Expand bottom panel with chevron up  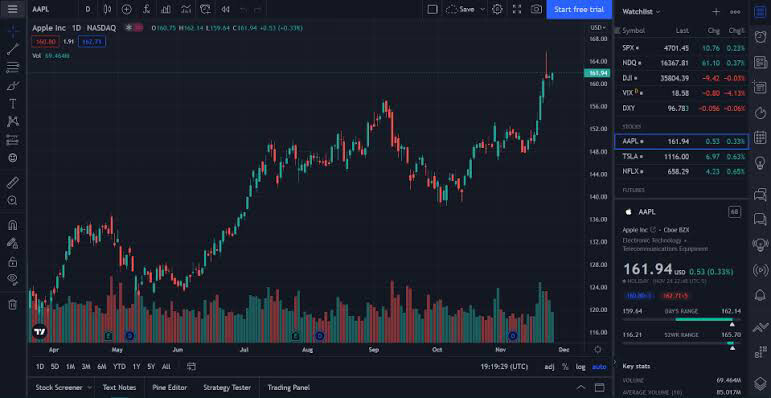click(x=581, y=387)
